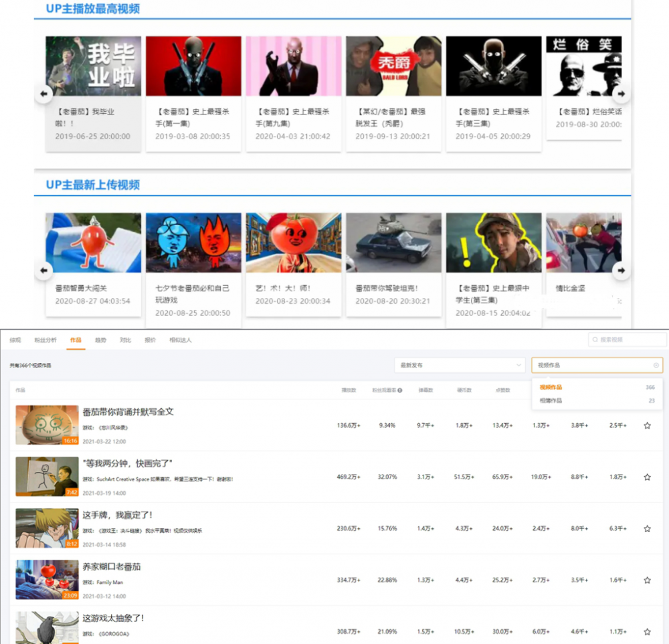Click title link 艺！术！大！师！
669x644 pixels.
283,289
